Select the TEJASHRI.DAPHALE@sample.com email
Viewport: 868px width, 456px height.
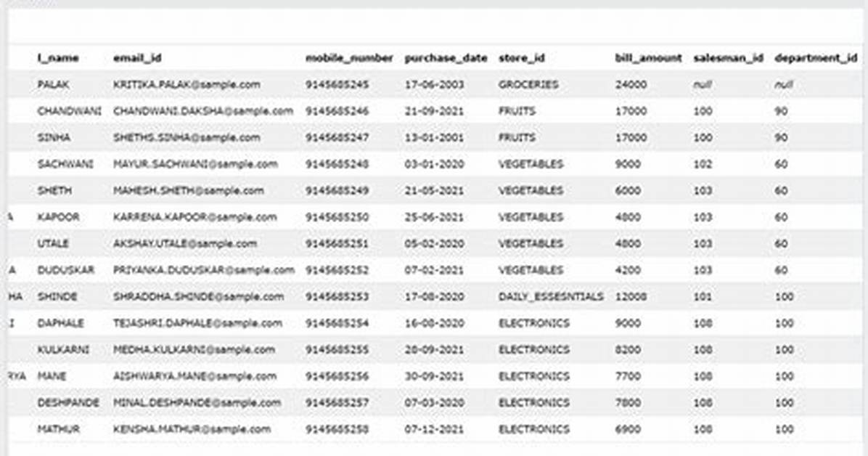pos(197,324)
